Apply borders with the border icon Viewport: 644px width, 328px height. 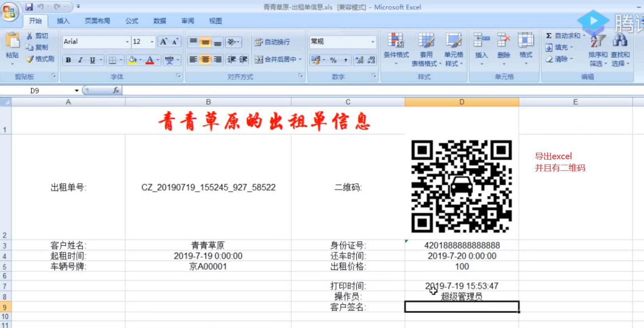[113, 60]
